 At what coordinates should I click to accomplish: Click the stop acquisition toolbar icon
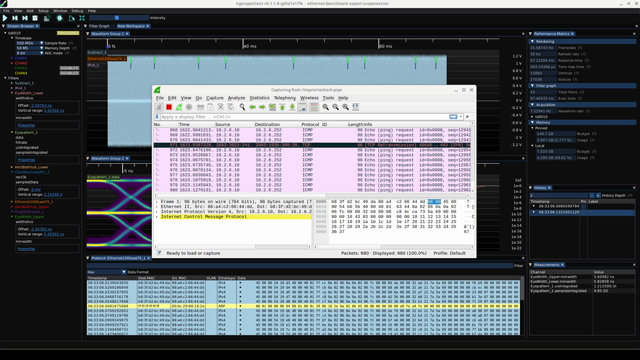35,18
